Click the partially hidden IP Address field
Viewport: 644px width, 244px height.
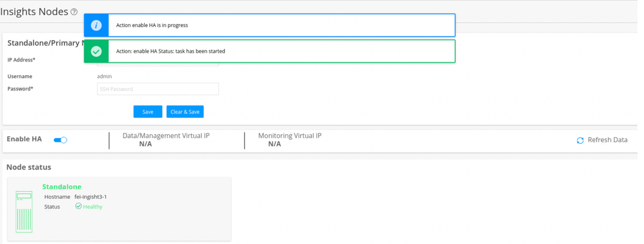(158, 64)
